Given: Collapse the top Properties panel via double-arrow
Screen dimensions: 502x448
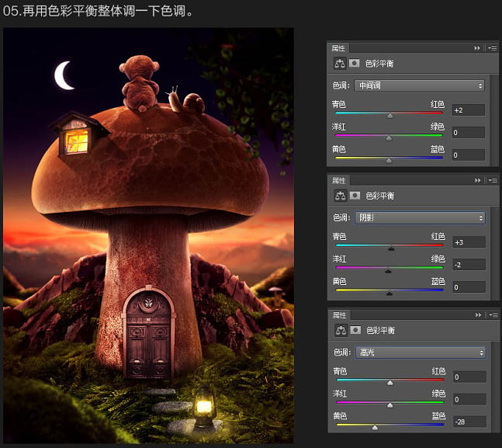Looking at the screenshot, I should [478, 47].
